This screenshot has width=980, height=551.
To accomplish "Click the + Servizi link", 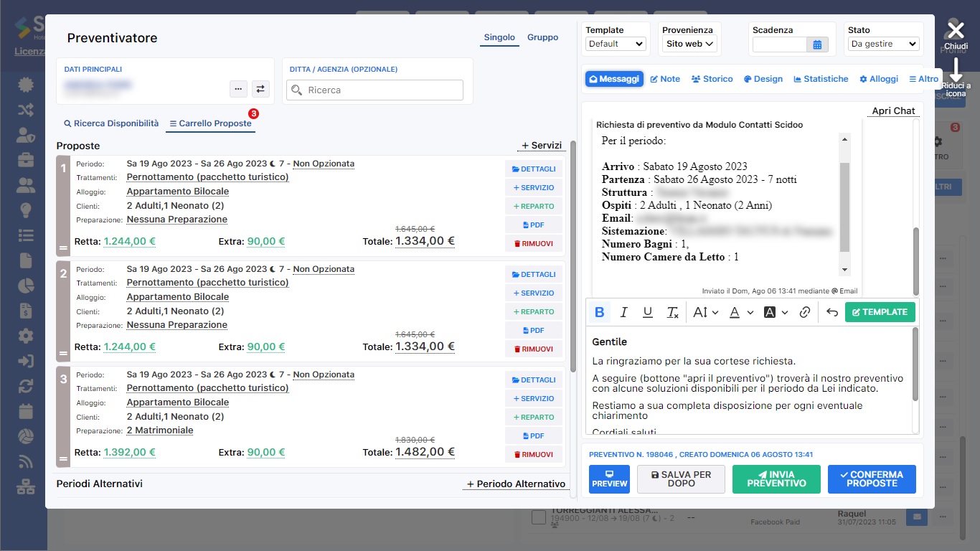I will 541,146.
